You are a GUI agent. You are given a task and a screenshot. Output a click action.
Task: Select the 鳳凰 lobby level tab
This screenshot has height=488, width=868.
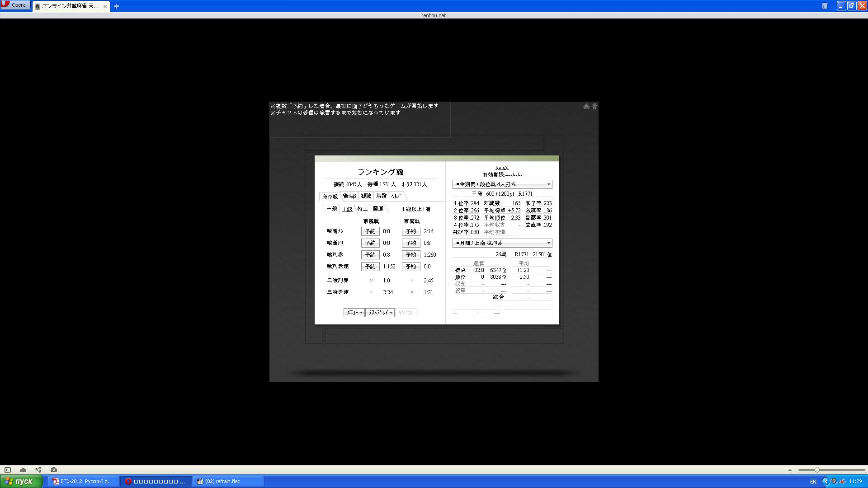click(x=378, y=209)
